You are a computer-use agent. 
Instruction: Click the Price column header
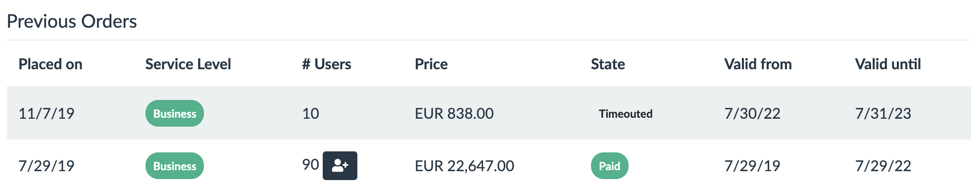[431, 64]
